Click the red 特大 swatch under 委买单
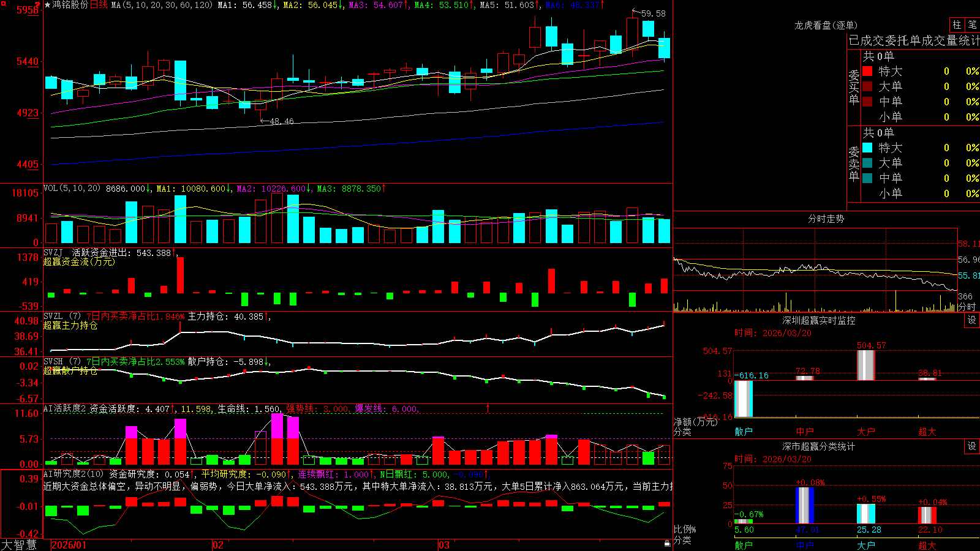Screen dimensions: 980x551 867,71
